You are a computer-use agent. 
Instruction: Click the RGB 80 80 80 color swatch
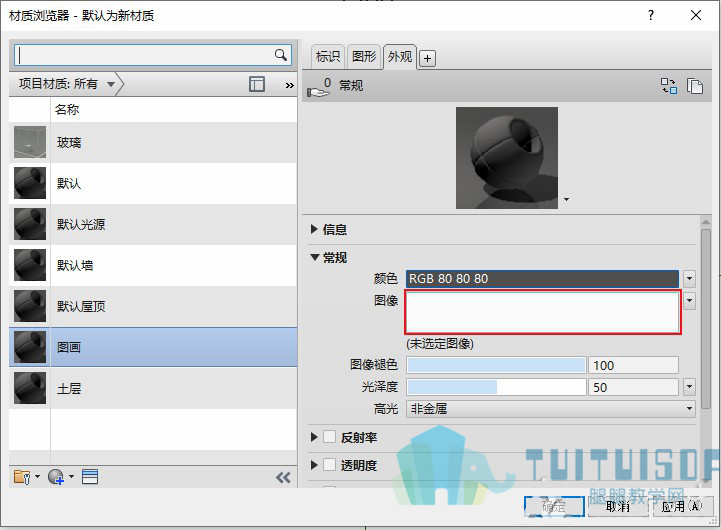pos(542,279)
